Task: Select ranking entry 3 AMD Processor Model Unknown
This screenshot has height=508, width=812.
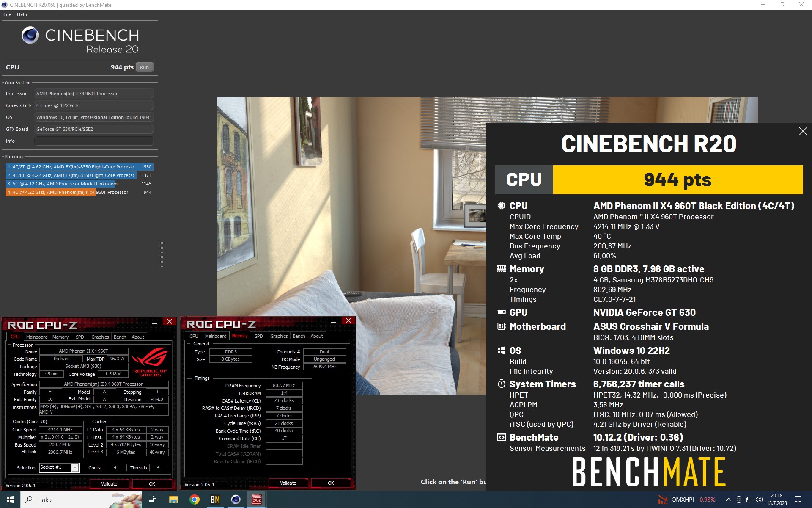Action: [80, 184]
